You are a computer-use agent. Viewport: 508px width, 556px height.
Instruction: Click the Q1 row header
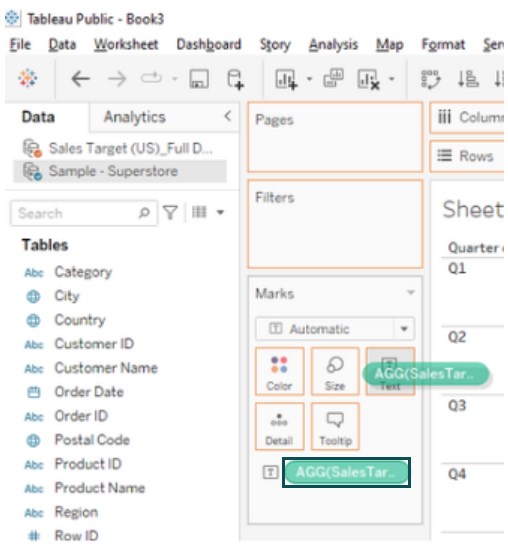[x=457, y=268]
